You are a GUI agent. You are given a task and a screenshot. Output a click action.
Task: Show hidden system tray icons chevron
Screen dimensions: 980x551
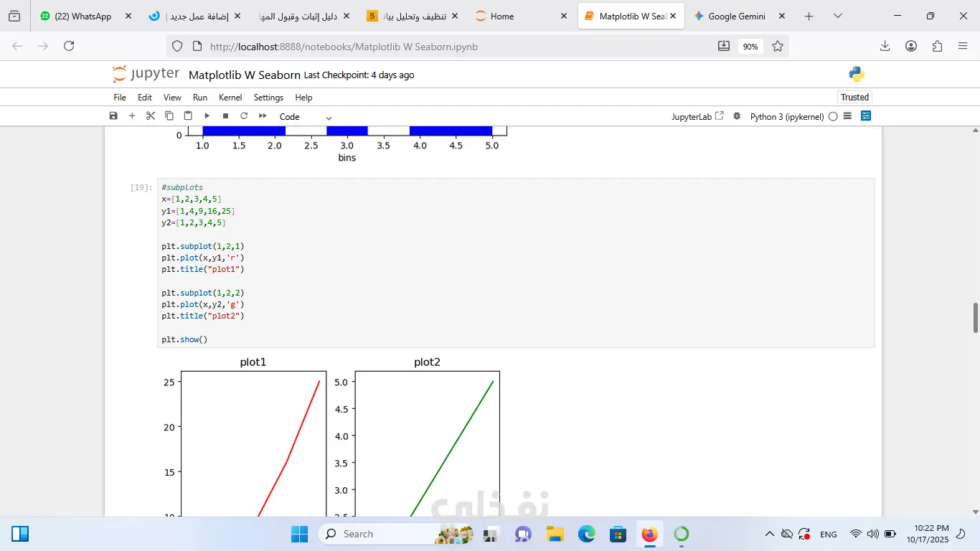(x=770, y=534)
